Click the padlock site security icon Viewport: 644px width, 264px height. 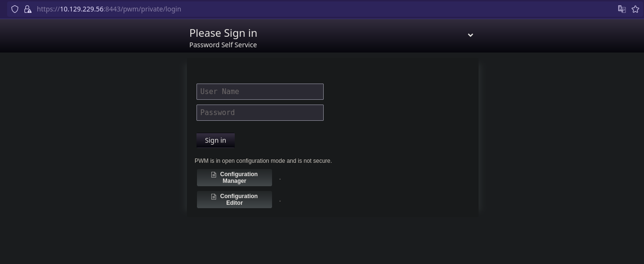pos(28,9)
